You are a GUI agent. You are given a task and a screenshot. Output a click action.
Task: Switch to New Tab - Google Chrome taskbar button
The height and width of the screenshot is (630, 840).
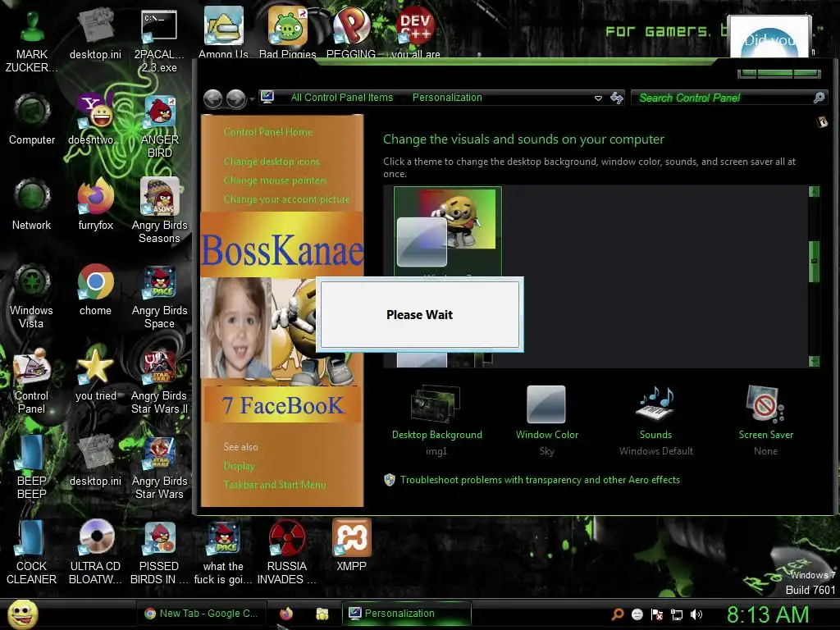[x=202, y=614]
